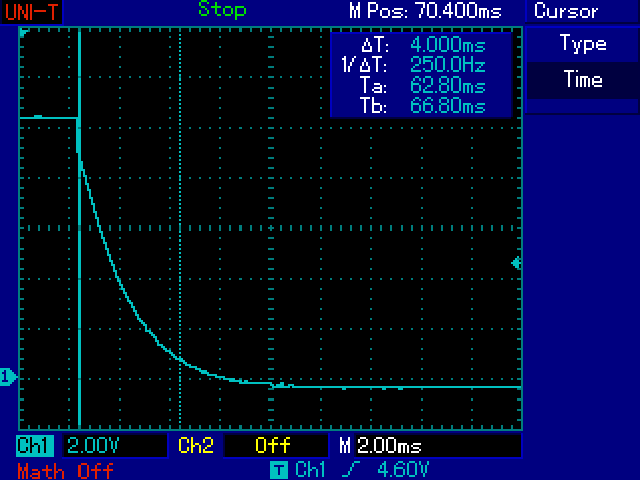Screen dimensions: 640x480
Task: Click the M Pos: 70.400ms readout
Action: click(425, 11)
